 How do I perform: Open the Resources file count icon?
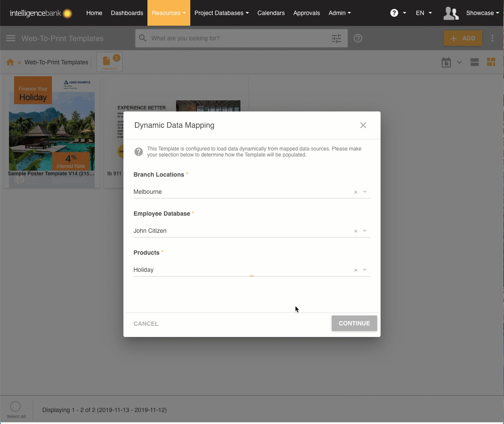pyautogui.click(x=109, y=62)
